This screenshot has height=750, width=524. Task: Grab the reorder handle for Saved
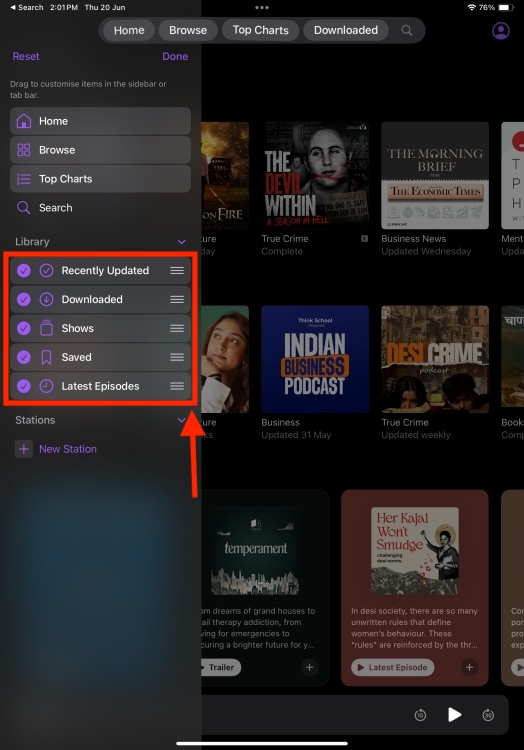177,357
